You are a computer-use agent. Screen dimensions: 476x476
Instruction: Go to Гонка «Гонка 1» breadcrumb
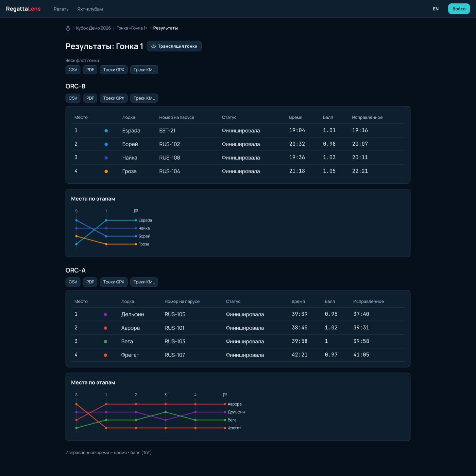(x=132, y=28)
